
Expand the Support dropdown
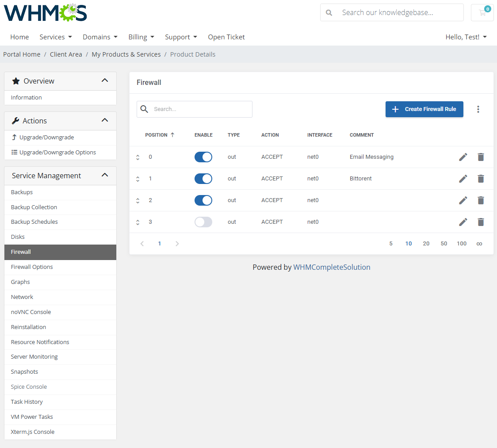(181, 37)
